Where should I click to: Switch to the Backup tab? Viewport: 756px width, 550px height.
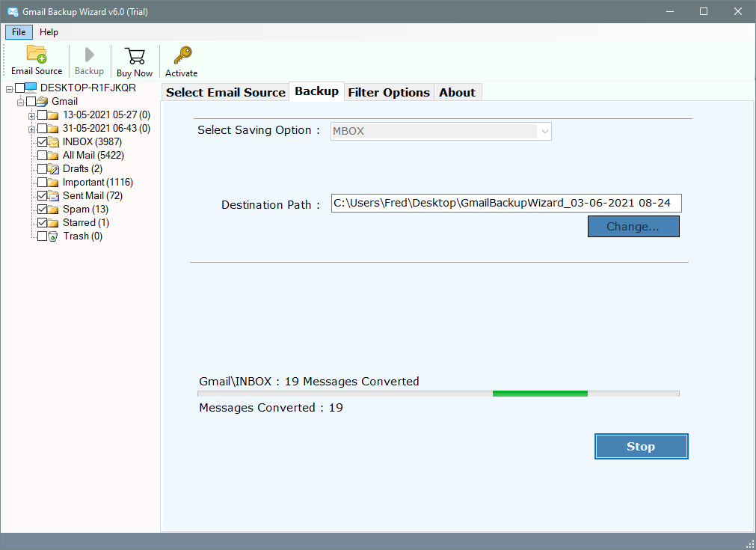point(317,91)
